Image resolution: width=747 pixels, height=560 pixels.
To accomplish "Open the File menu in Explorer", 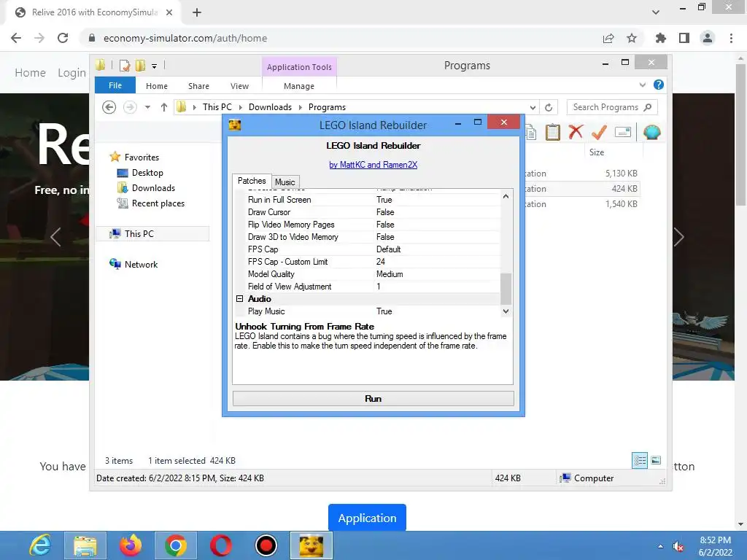I will point(115,85).
